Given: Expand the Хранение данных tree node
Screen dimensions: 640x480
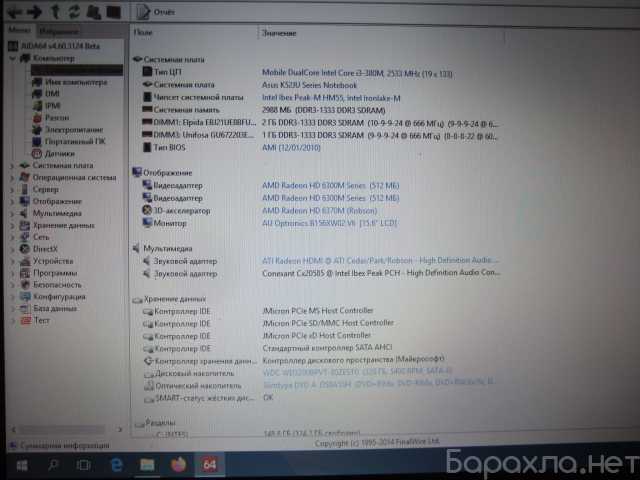Looking at the screenshot, I should coord(12,226).
